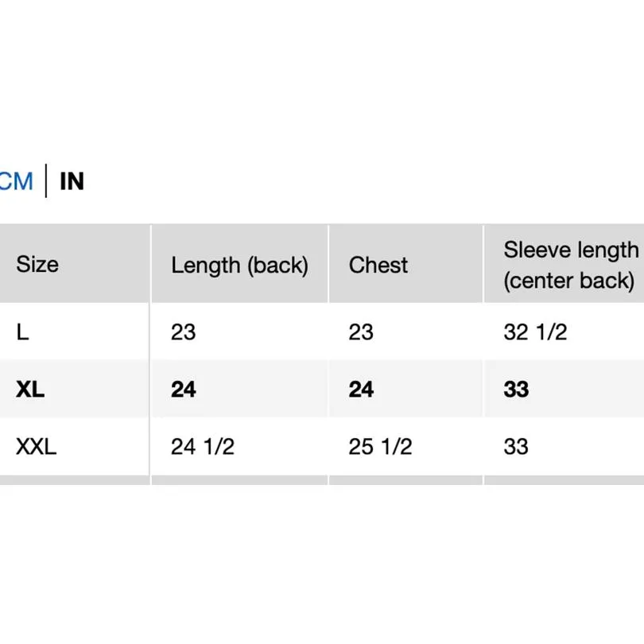Click the Chest value for size L
Image resolution: width=644 pixels, height=644 pixels.
(x=361, y=332)
